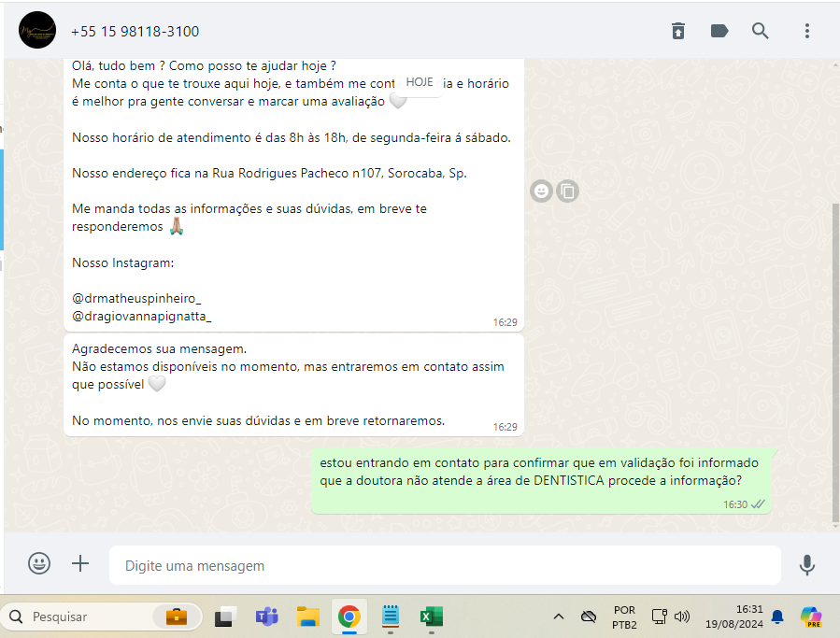This screenshot has width=840, height=638.
Task: Open the contact's profile picture
Action: point(37,30)
